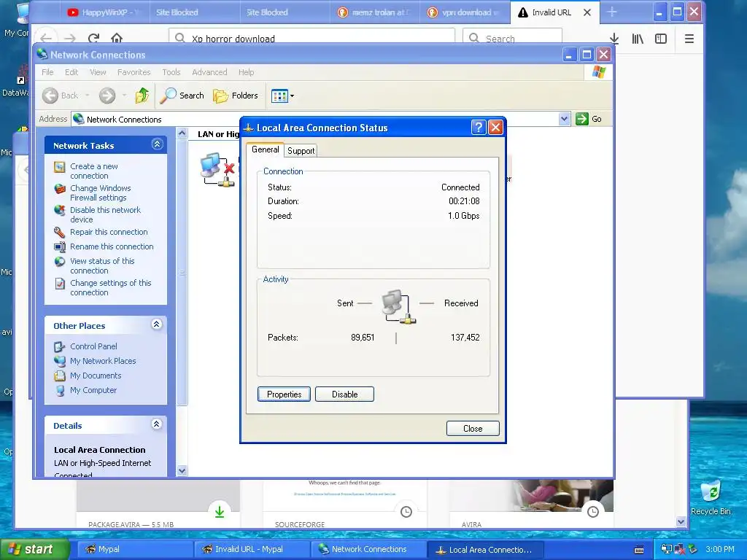This screenshot has height=560, width=747.
Task: Click the Forward arrow in Network Connections toolbar
Action: coord(107,96)
